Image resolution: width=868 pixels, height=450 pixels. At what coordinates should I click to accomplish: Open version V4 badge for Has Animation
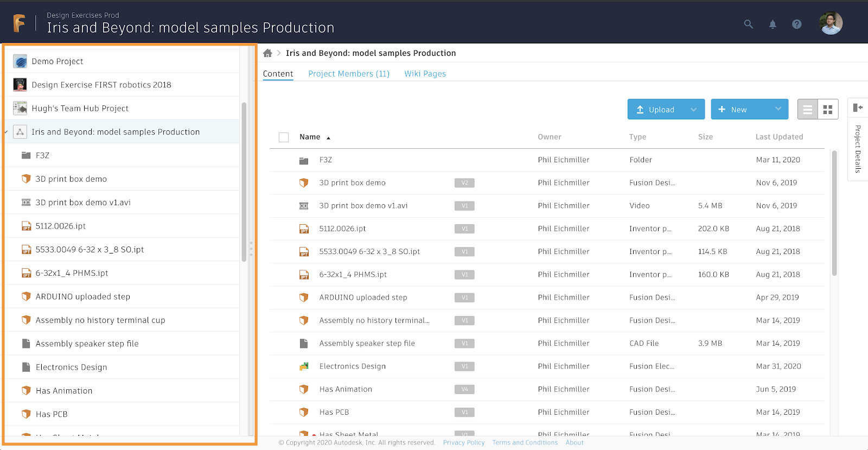tap(464, 389)
